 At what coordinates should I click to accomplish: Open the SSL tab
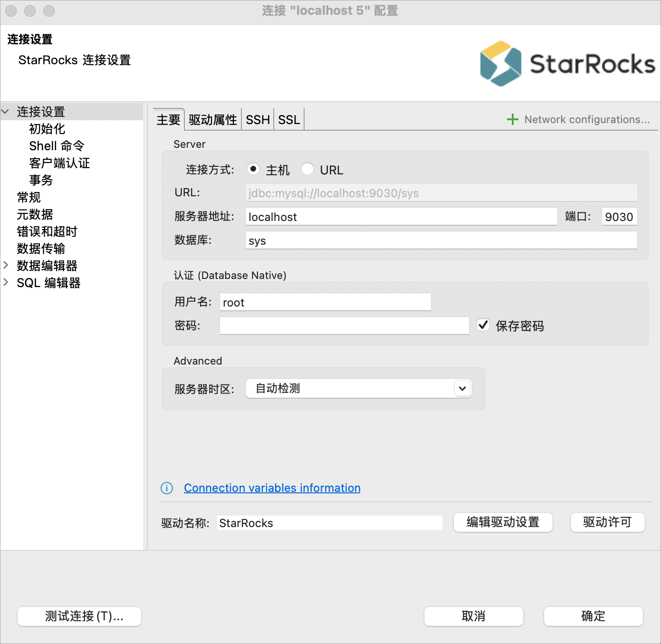pyautogui.click(x=289, y=120)
